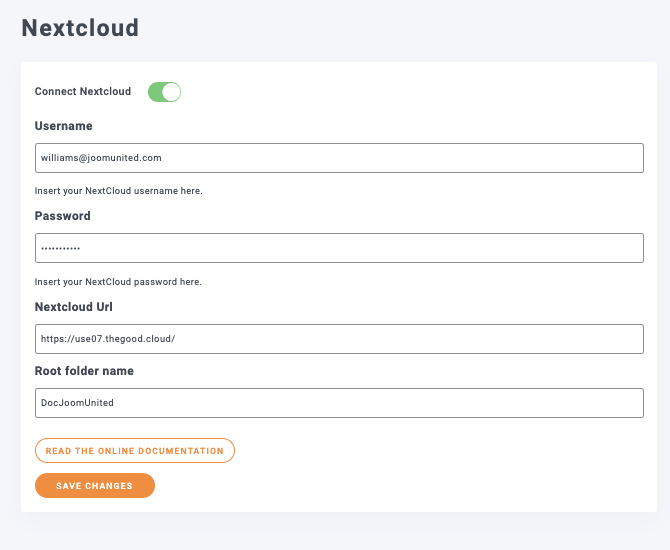This screenshot has height=550, width=670.
Task: Click the username hint text below field
Action: [x=119, y=191]
